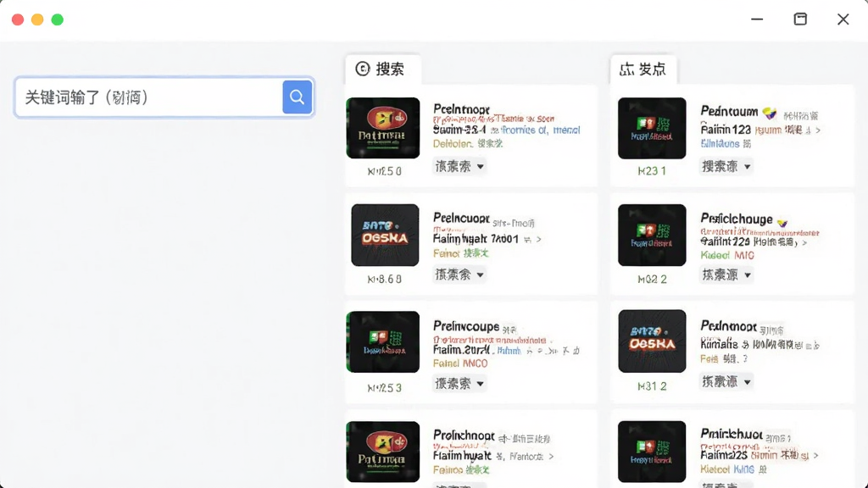Open the Pednmoot card thumbnail
Viewport: 868px width, 488px height.
coord(652,341)
